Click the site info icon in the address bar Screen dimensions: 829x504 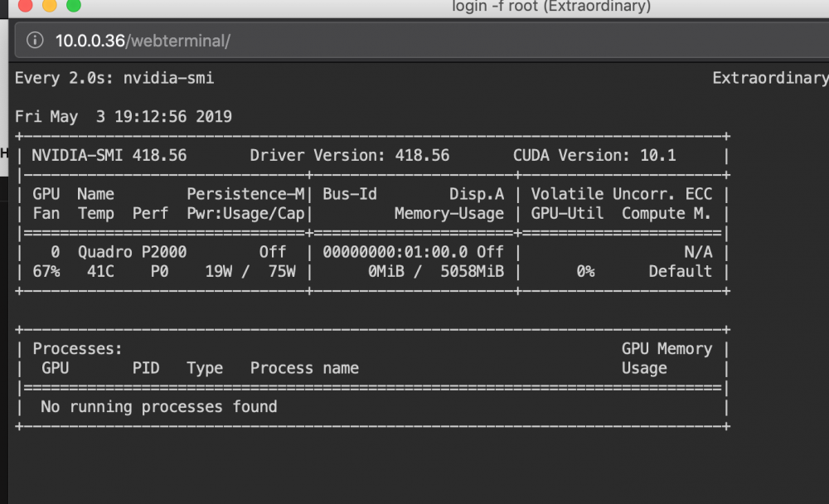click(x=35, y=40)
